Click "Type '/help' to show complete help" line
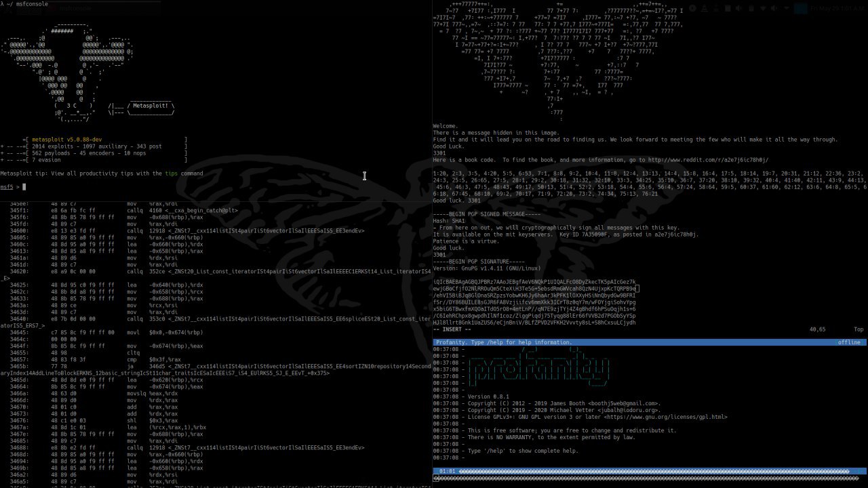The height and width of the screenshot is (488, 868). [x=523, y=451]
